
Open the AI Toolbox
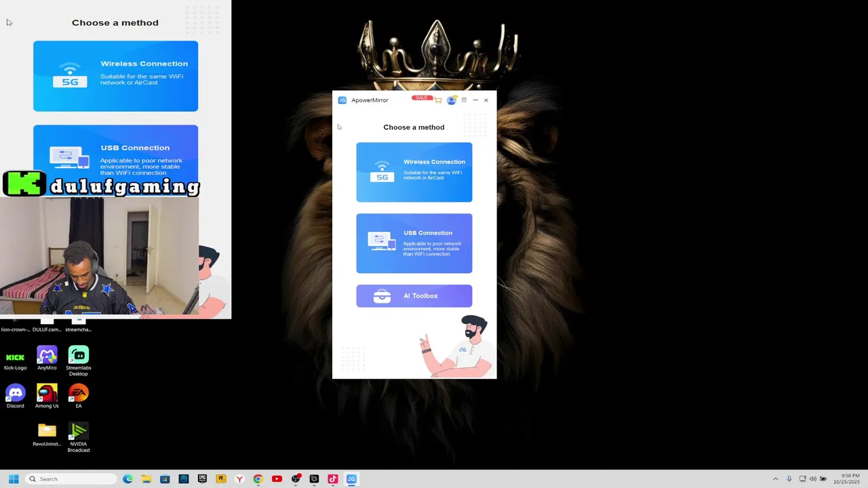click(414, 296)
